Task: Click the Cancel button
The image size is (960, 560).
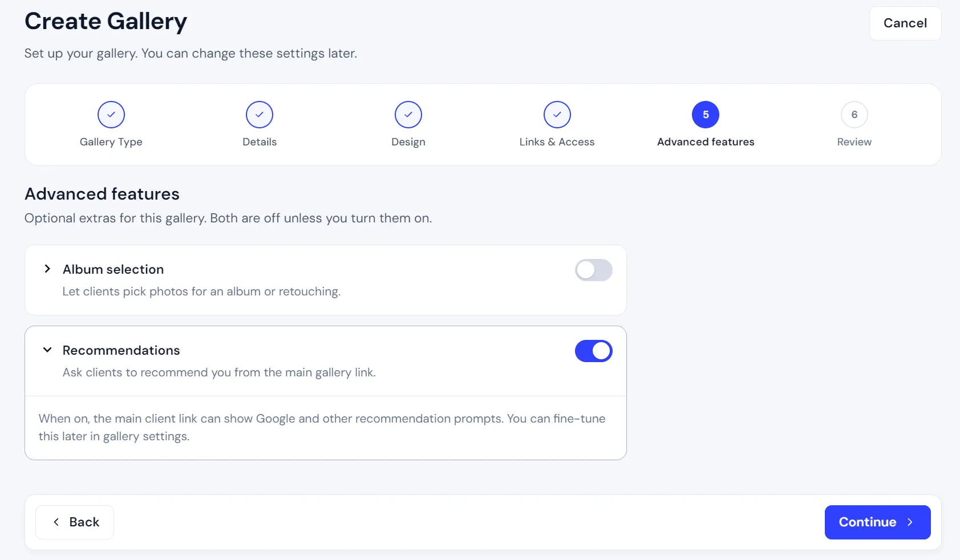Action: (x=905, y=23)
